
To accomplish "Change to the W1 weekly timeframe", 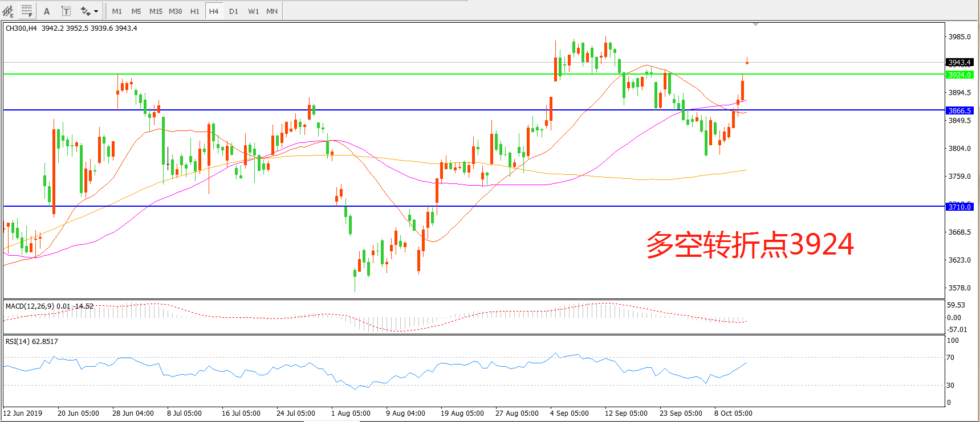I will pos(253,11).
